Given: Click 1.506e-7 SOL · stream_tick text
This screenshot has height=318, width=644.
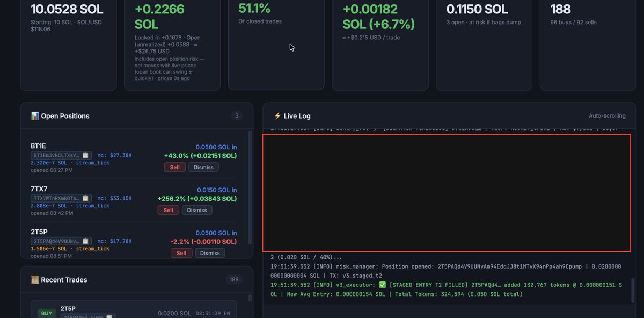Looking at the screenshot, I should click(70, 249).
